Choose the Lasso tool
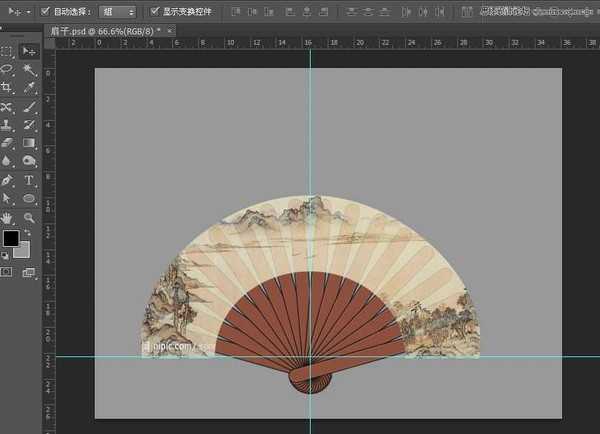The image size is (600, 434). click(x=7, y=70)
